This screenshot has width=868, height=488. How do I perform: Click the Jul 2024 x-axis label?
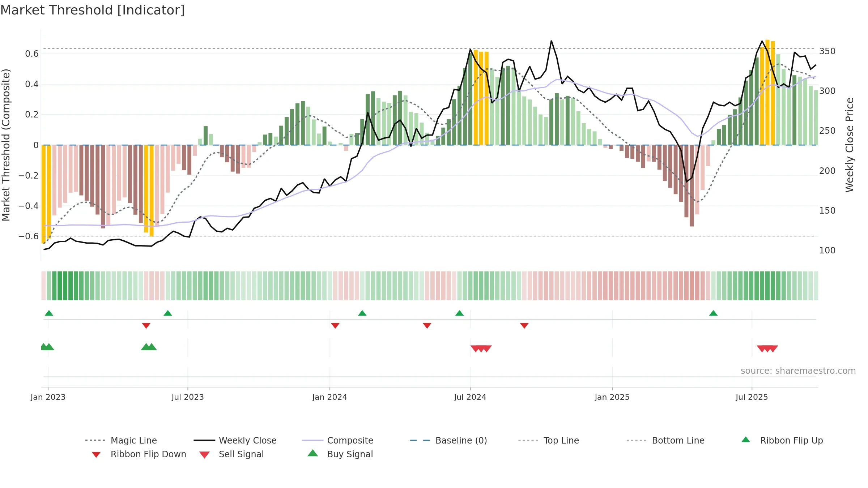coord(470,397)
